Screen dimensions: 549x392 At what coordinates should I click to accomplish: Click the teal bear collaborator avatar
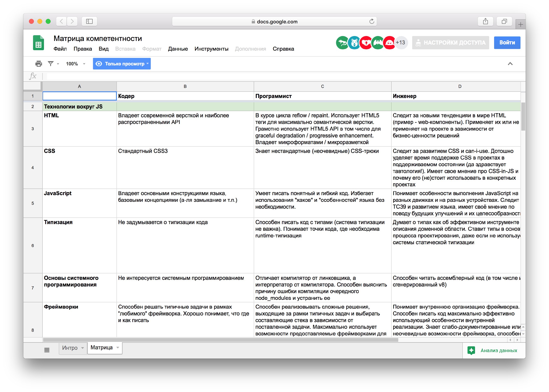(354, 43)
